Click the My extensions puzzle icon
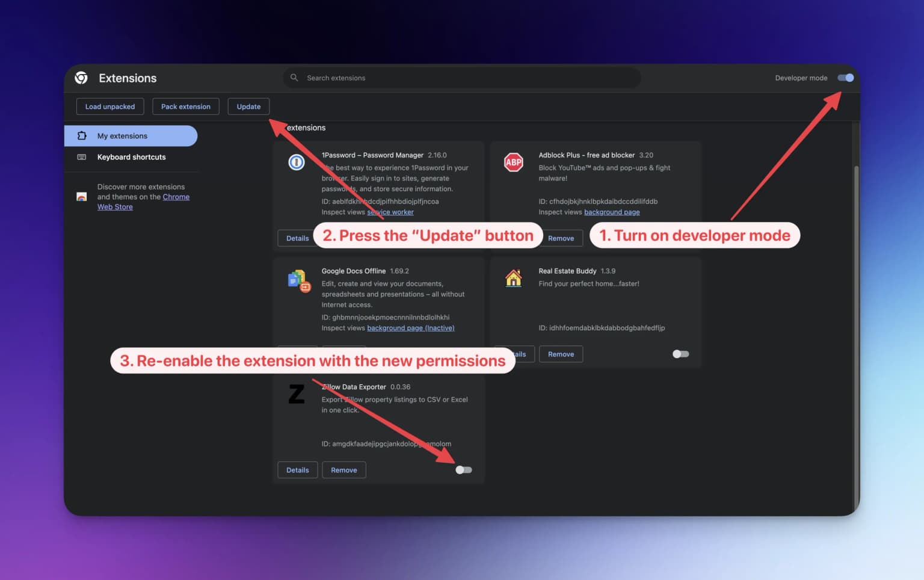 pos(82,136)
